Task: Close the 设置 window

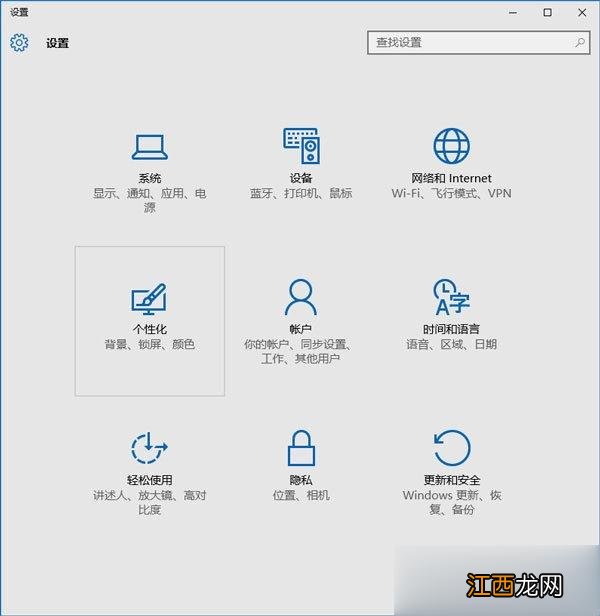Action: (x=582, y=13)
